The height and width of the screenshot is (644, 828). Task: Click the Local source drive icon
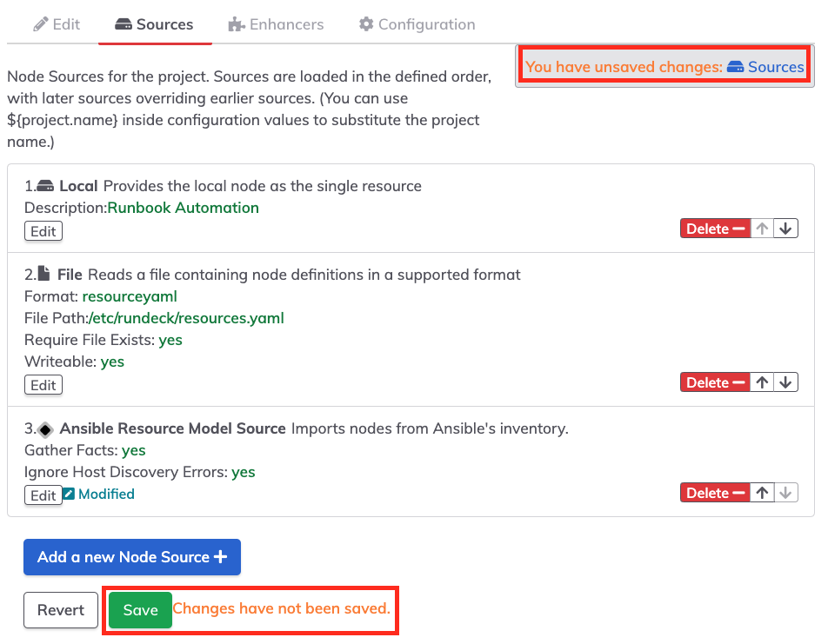[x=45, y=186]
